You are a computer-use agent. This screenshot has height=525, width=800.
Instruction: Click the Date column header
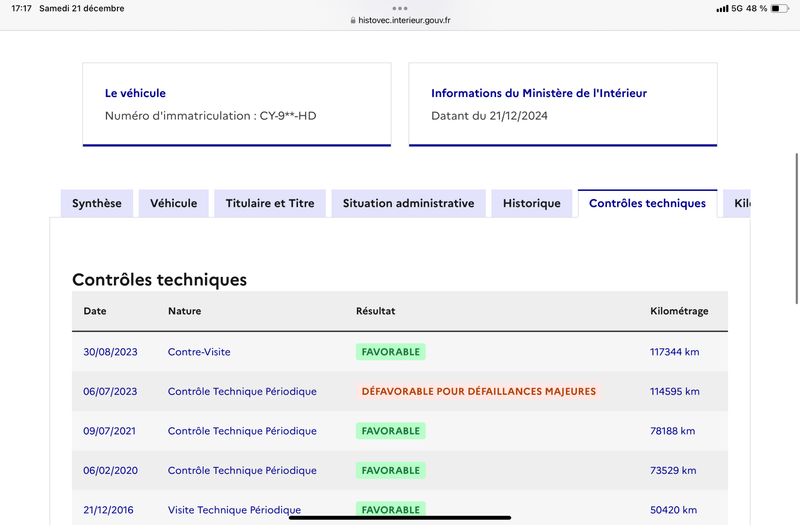pyautogui.click(x=95, y=311)
